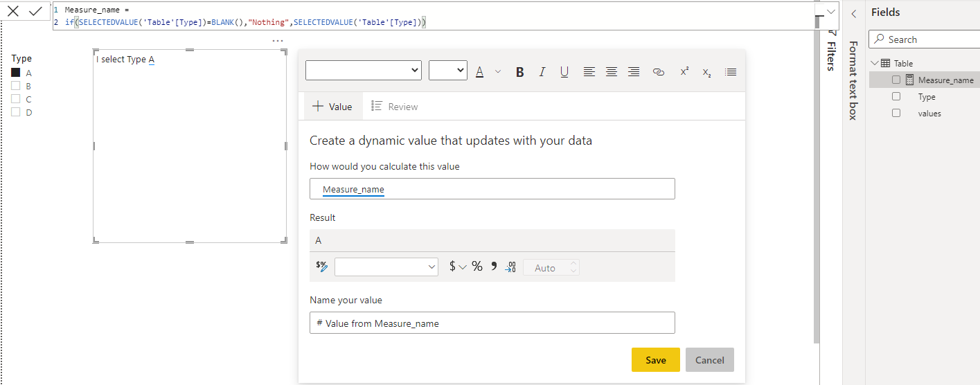Viewport: 980px width, 385px height.
Task: Toggle bold formatting
Action: coord(520,72)
